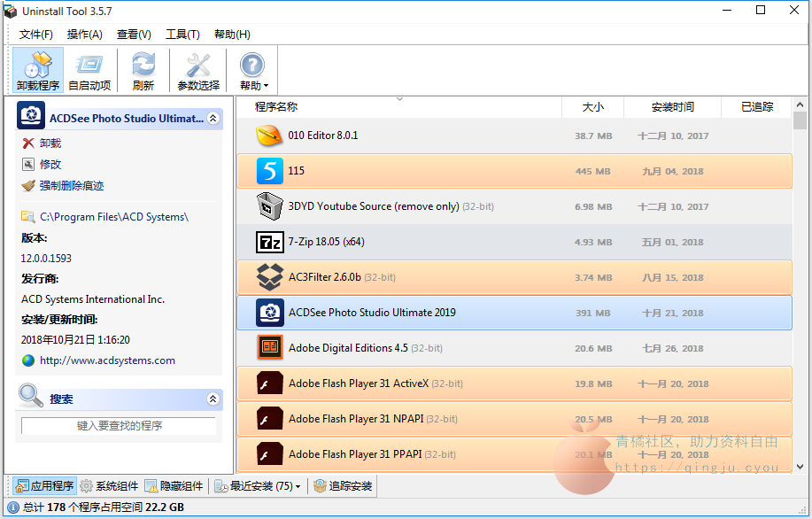This screenshot has width=812, height=519.
Task: Click install date 七月 26, 2018
Action: pos(673,349)
